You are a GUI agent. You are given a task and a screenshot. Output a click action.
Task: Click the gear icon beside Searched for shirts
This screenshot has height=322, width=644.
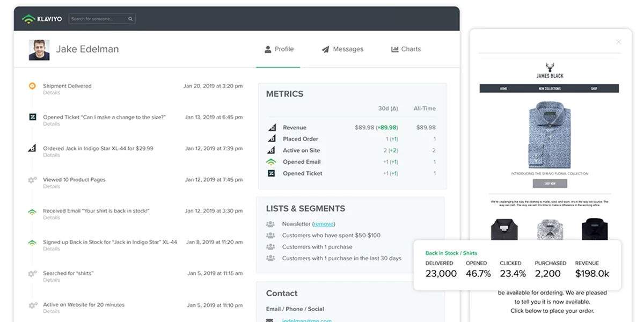pos(32,273)
